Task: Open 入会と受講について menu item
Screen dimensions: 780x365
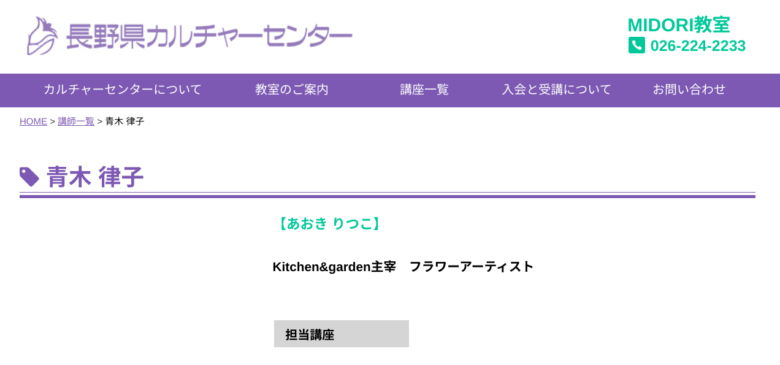Action: point(556,90)
